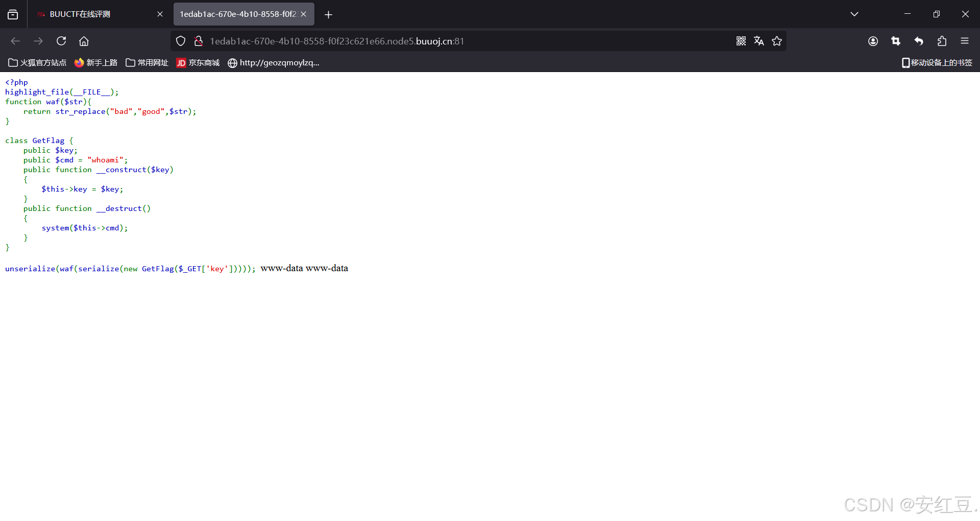Screen dimensions: 980x521
Task: Click the unserialize(waf(serialize code line
Action: [x=130, y=269]
